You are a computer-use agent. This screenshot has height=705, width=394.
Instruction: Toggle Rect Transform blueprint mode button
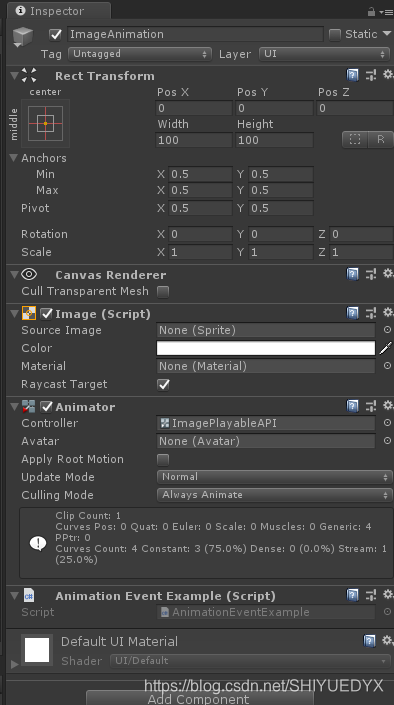355,139
